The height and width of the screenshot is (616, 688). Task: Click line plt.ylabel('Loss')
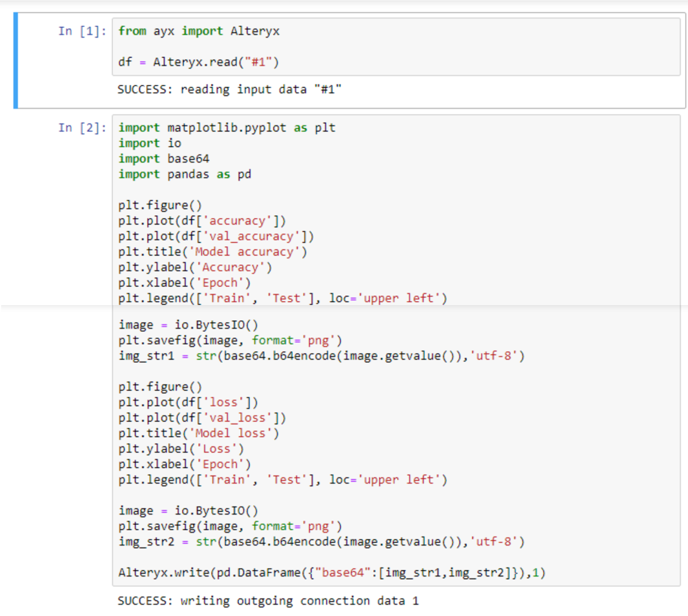click(x=181, y=449)
